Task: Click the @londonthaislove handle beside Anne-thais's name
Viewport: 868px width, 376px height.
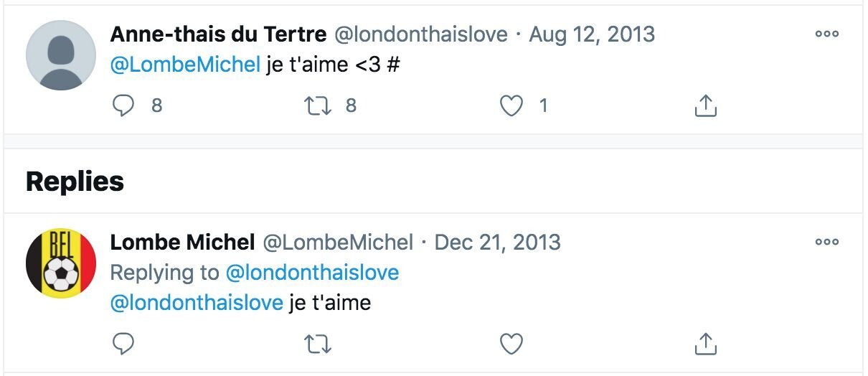Action: point(421,34)
